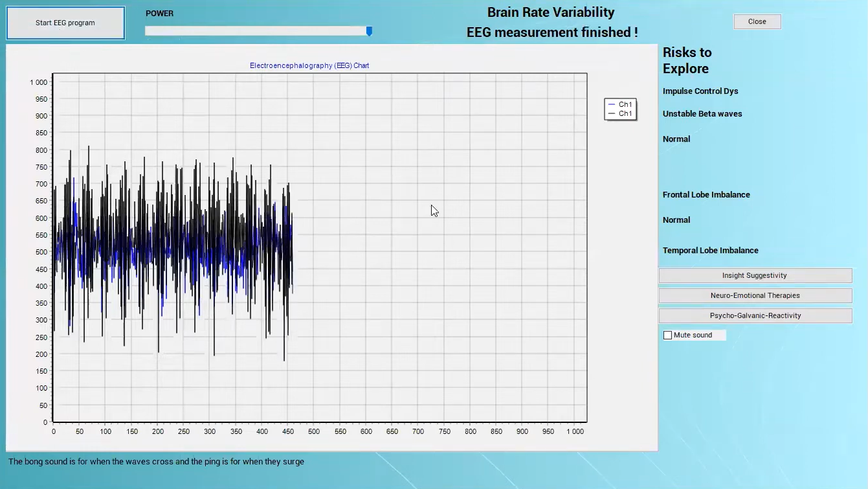Open Neuro-Emotional Therapies

coord(755,295)
